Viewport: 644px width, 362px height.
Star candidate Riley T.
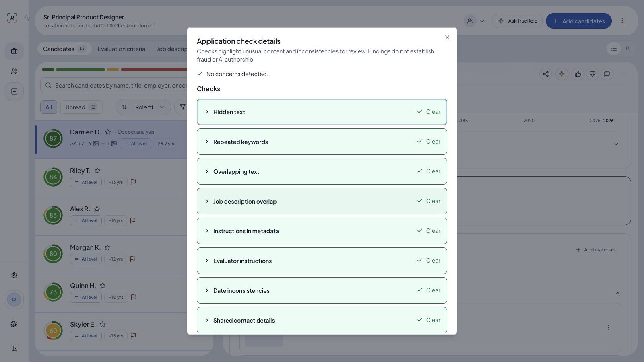97,171
